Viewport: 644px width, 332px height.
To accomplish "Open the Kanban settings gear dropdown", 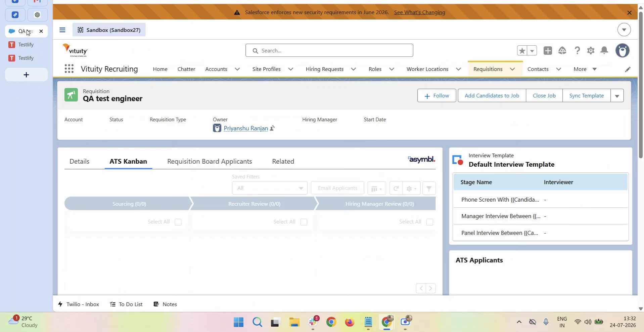I will pos(411,188).
